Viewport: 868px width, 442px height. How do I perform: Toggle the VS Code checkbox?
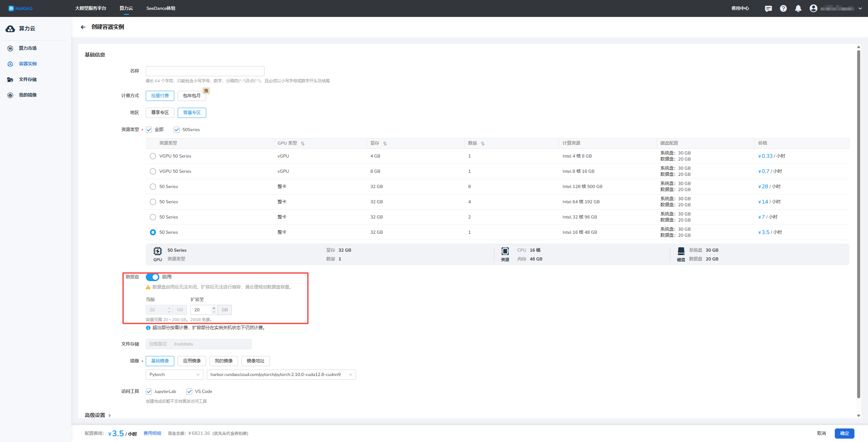tap(189, 392)
